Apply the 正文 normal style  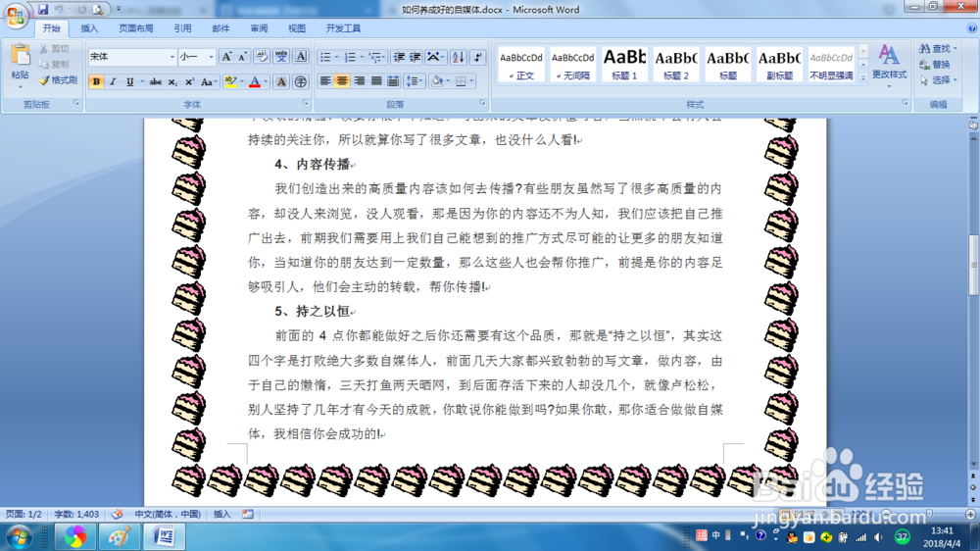coord(521,64)
